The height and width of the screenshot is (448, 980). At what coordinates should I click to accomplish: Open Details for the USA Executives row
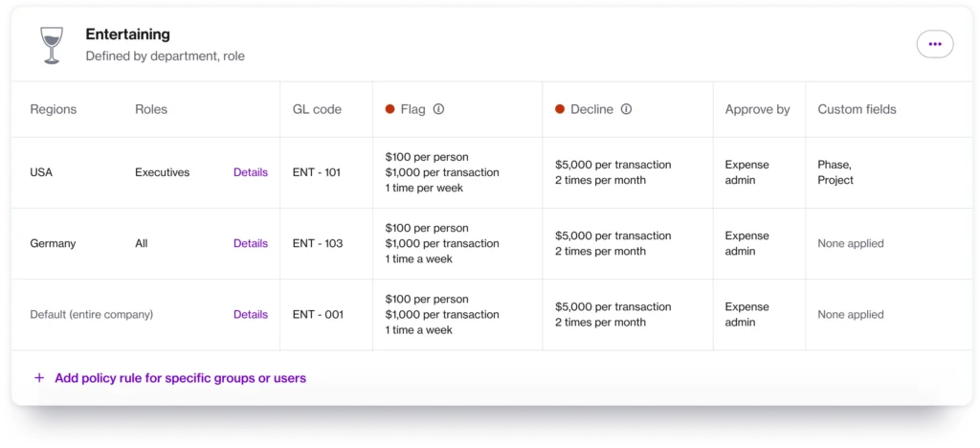[251, 172]
